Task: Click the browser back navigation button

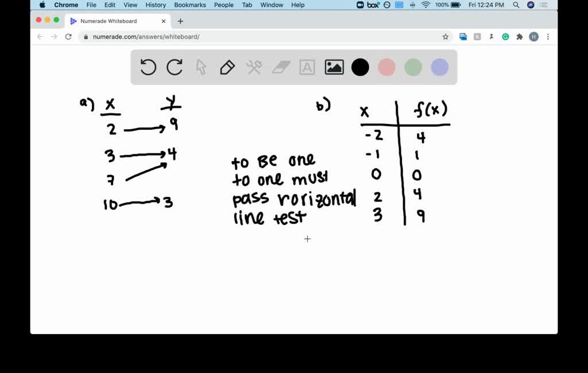Action: (40, 36)
